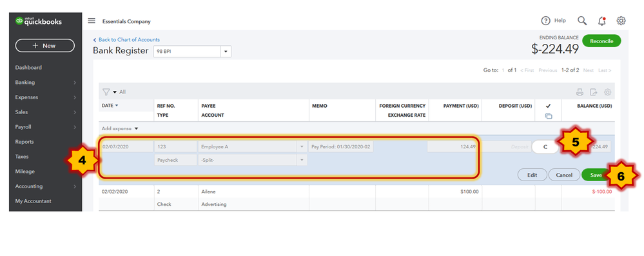
Task: Save the register transaction
Action: pyautogui.click(x=596, y=175)
